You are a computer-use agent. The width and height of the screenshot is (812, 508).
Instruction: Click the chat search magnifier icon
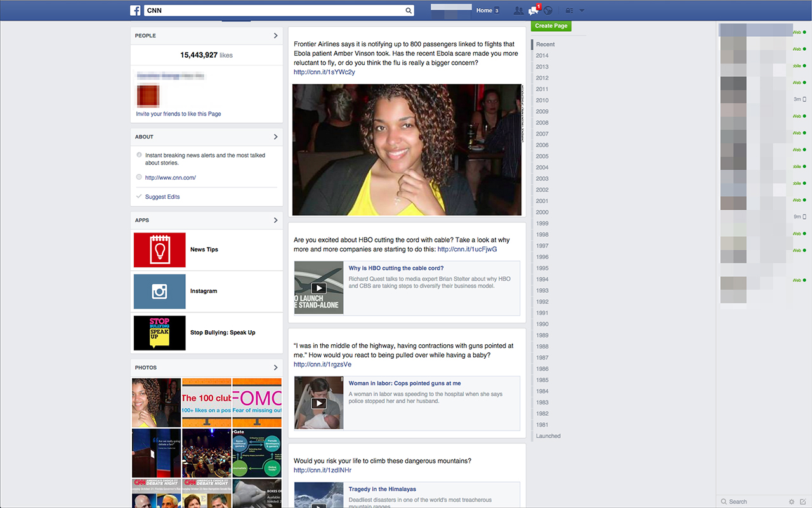[724, 502]
